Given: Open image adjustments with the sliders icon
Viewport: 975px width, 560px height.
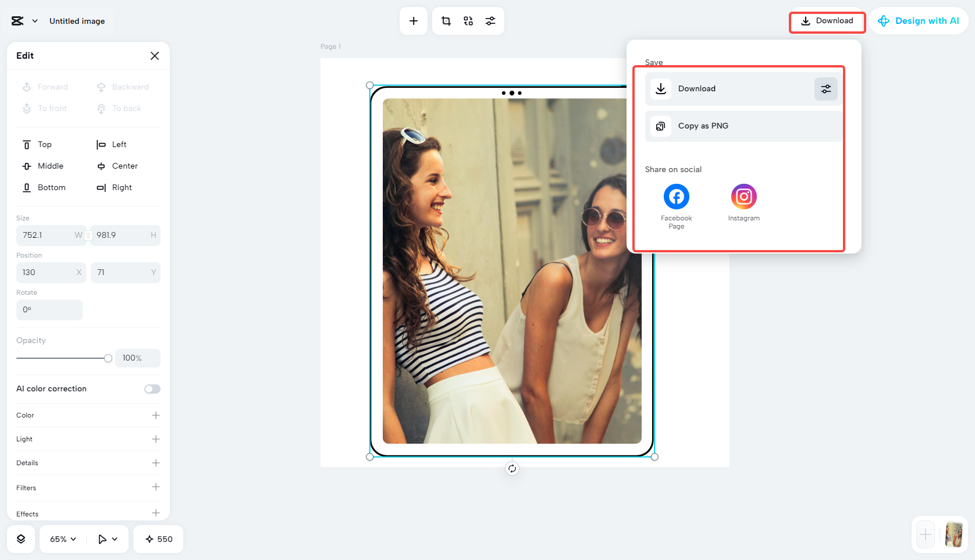Looking at the screenshot, I should pos(490,20).
